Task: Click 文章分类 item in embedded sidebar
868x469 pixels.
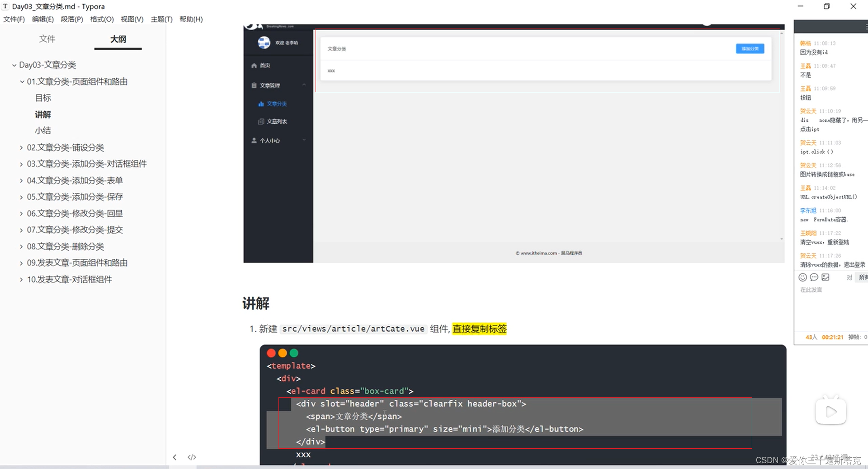Action: click(277, 104)
